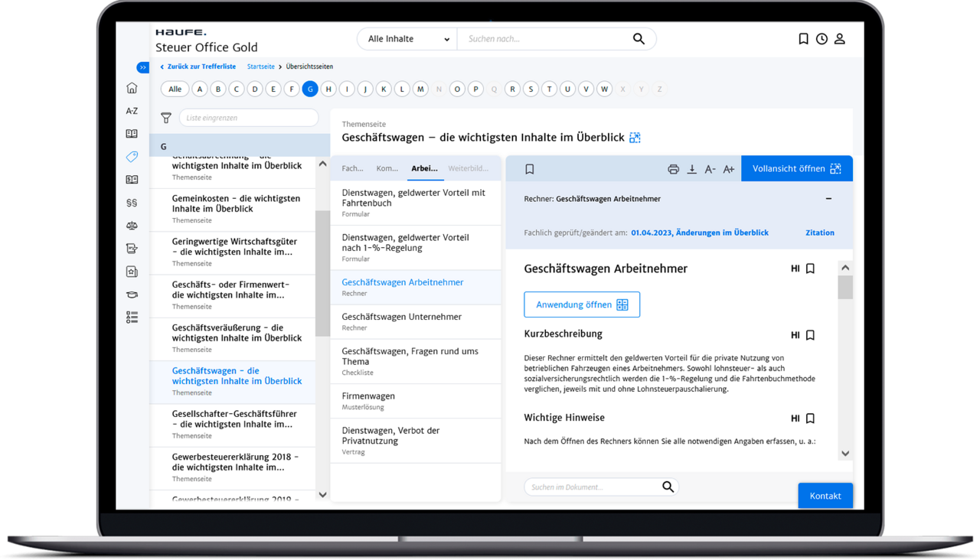Open the paragraph §§ sidebar icon
This screenshot has width=980, height=560.
click(132, 203)
